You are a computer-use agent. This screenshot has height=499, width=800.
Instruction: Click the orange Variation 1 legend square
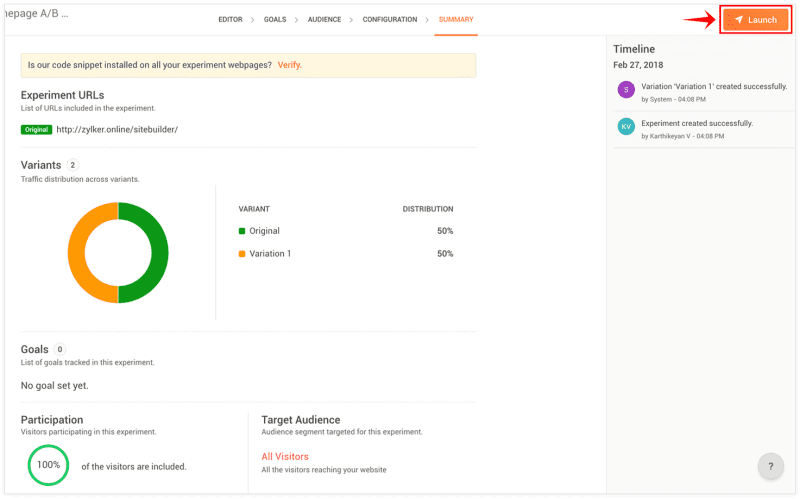[x=242, y=254]
